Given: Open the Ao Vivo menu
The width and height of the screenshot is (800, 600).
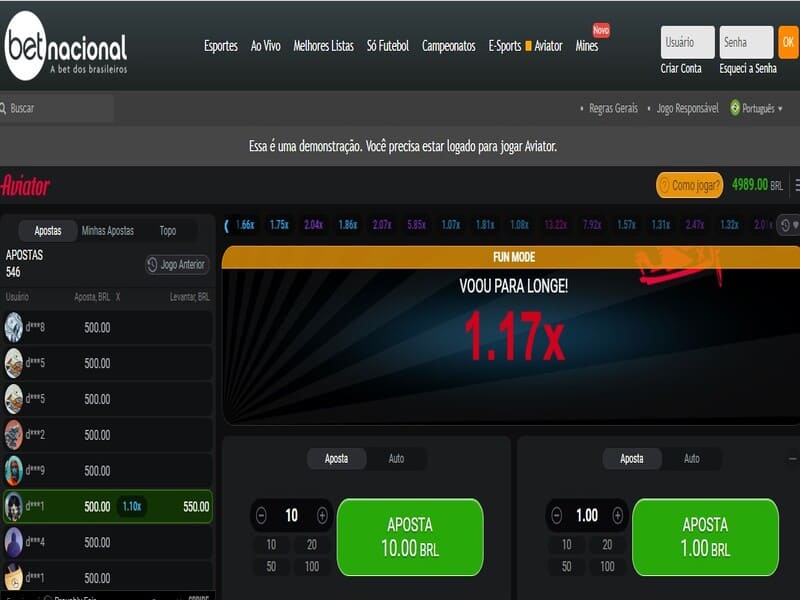Looking at the screenshot, I should pyautogui.click(x=265, y=46).
